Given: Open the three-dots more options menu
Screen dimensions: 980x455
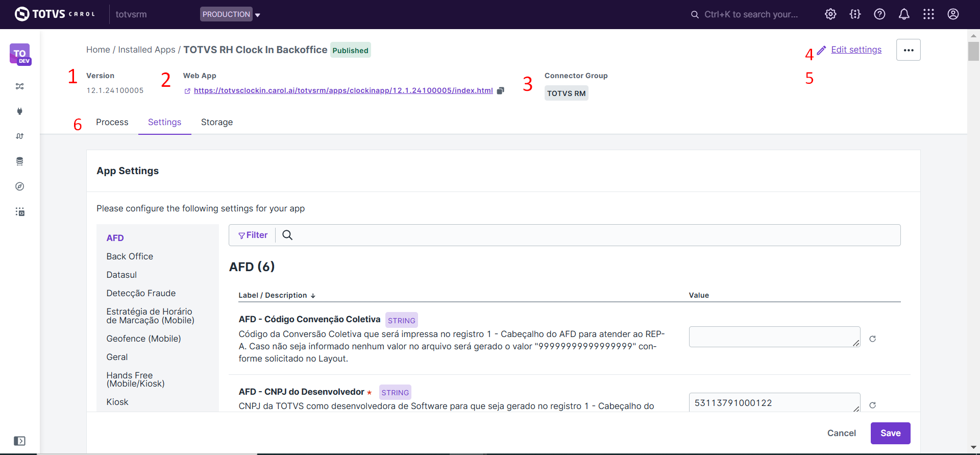Looking at the screenshot, I should click(x=909, y=50).
